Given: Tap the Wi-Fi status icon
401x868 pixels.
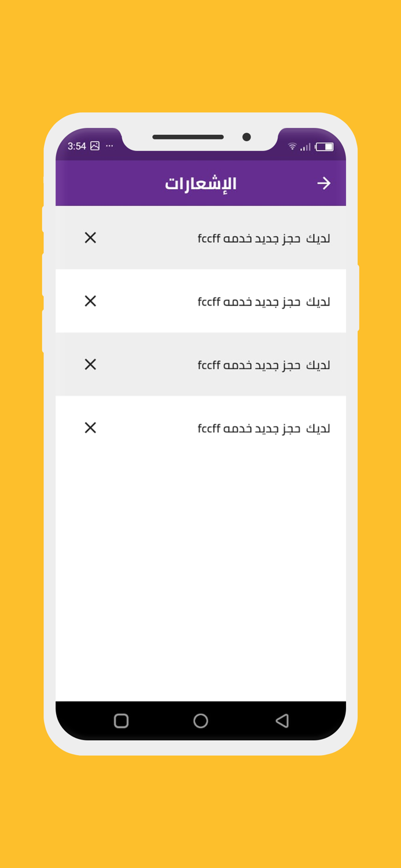Looking at the screenshot, I should coord(292,146).
